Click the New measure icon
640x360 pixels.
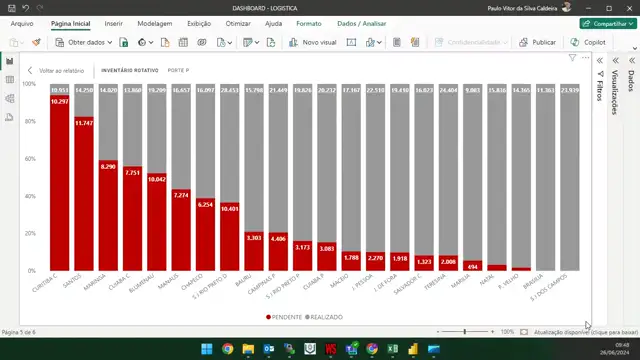click(x=396, y=42)
